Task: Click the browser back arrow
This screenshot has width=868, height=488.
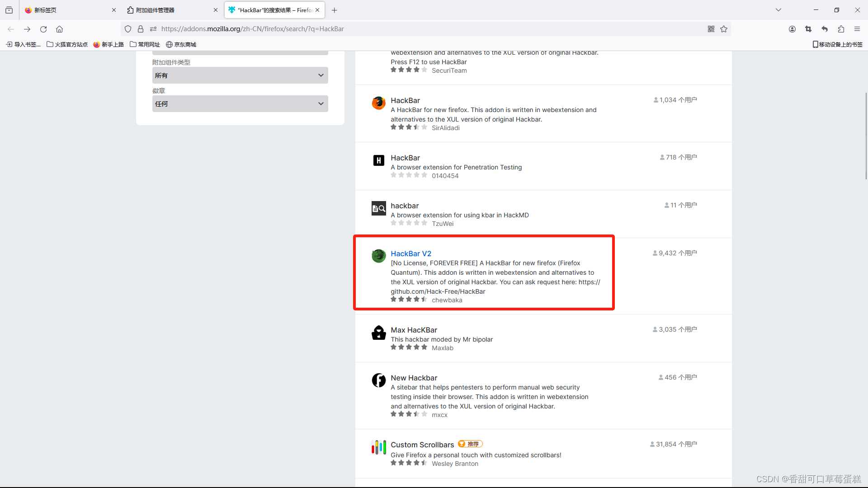Action: pos(11,29)
